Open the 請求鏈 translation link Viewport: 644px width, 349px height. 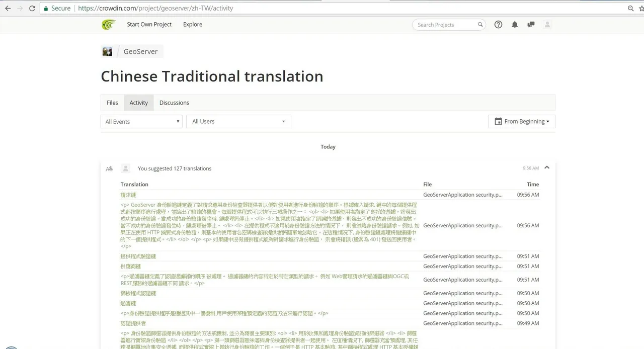(128, 195)
